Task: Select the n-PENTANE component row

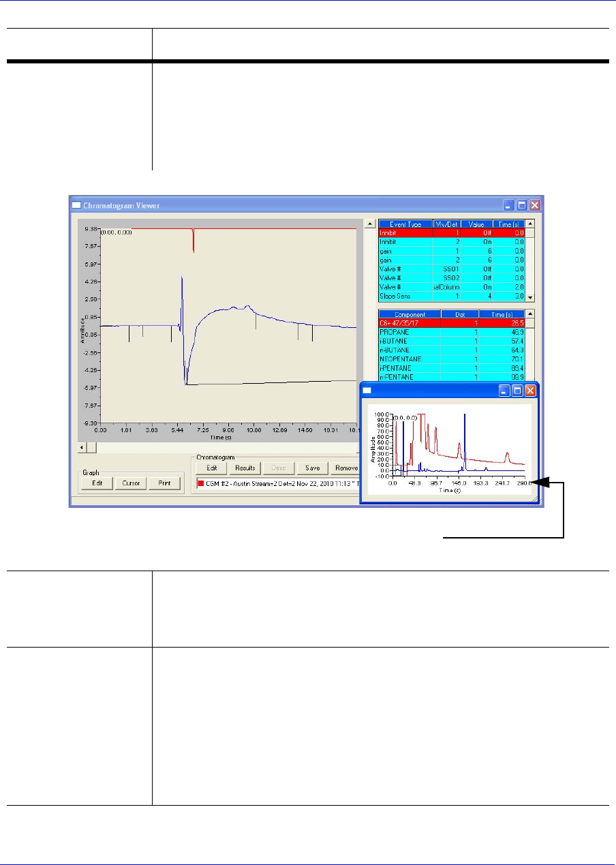Action: (452, 377)
